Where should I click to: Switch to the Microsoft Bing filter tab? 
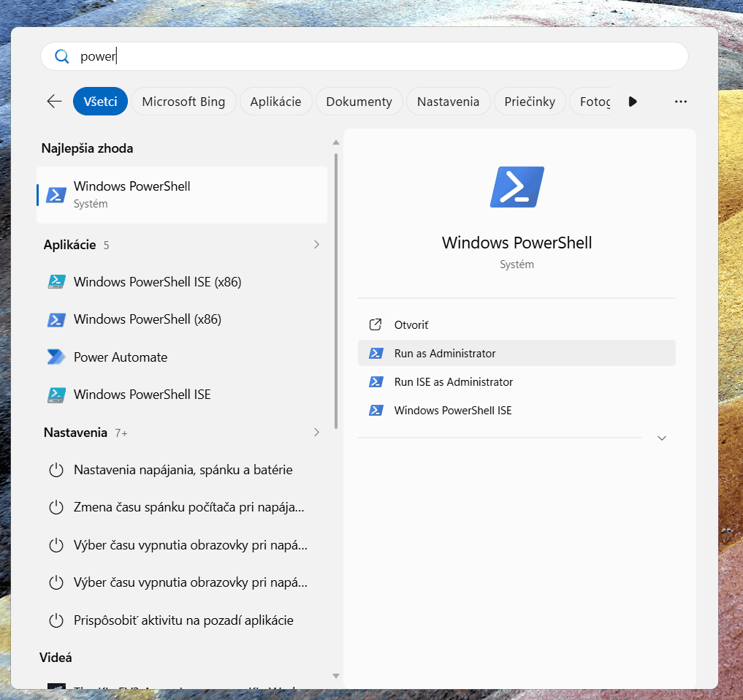tap(183, 102)
